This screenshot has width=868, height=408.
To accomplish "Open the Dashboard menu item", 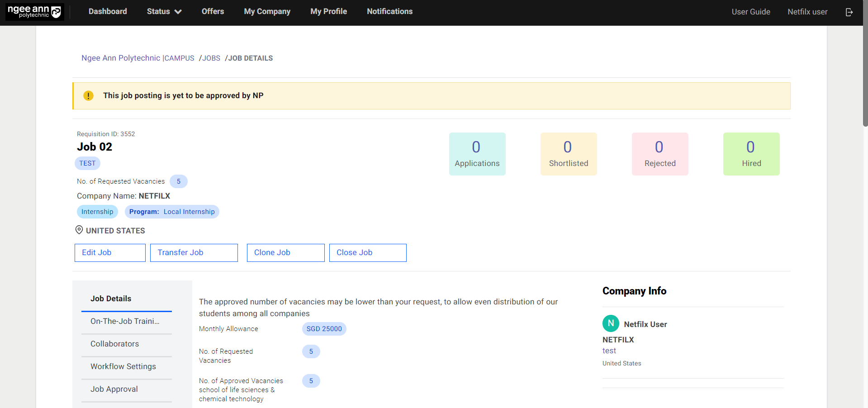I will [108, 12].
